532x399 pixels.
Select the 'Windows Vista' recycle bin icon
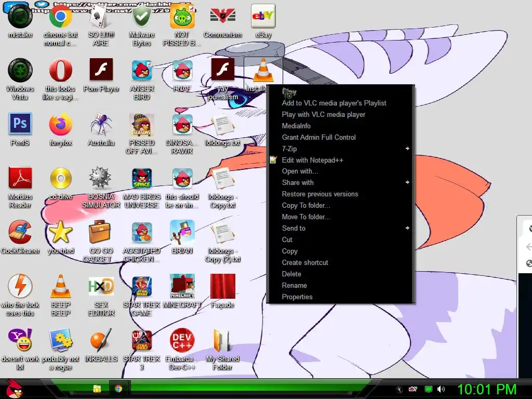pos(20,71)
